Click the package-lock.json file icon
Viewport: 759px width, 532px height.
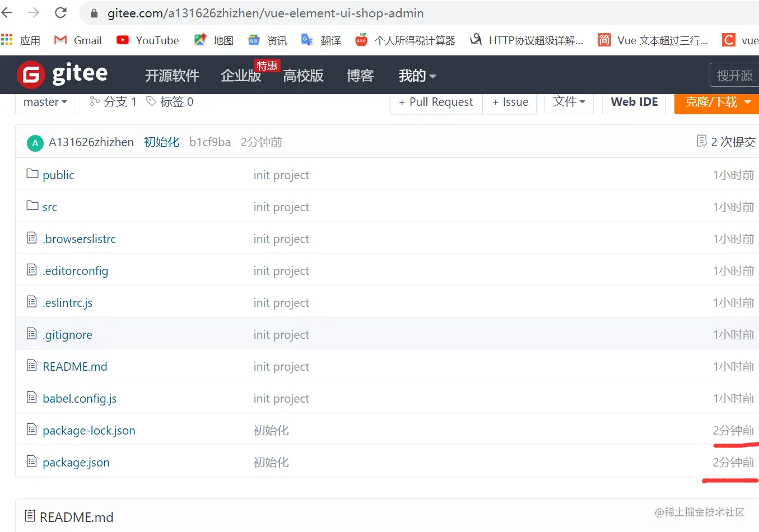[x=32, y=430]
